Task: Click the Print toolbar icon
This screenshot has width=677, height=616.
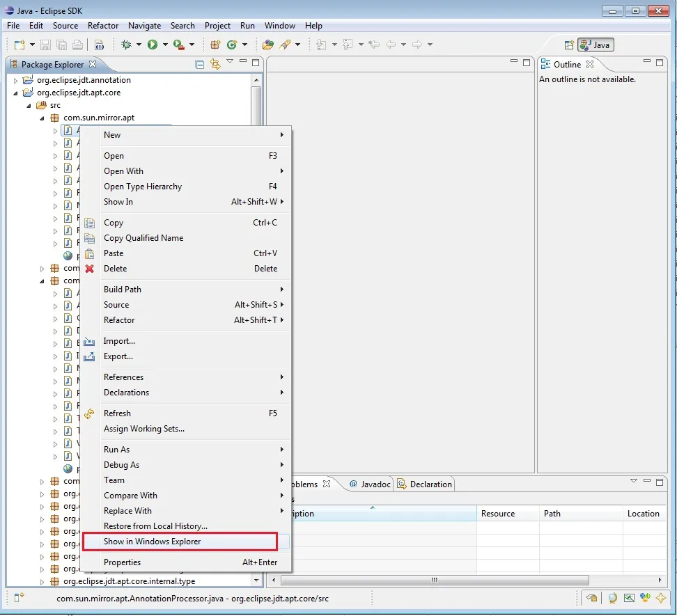Action: [x=78, y=45]
